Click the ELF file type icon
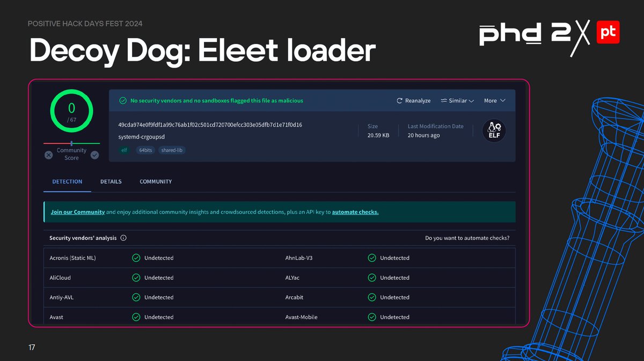 click(494, 131)
